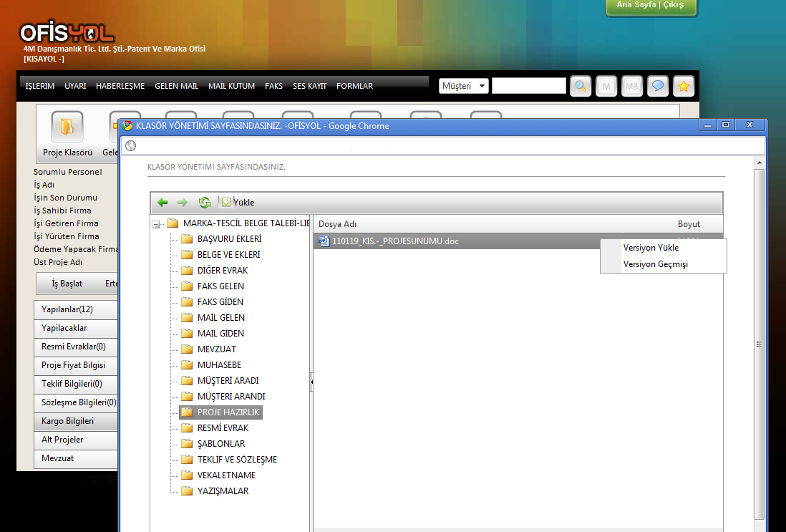Click the M icon button

(x=606, y=86)
